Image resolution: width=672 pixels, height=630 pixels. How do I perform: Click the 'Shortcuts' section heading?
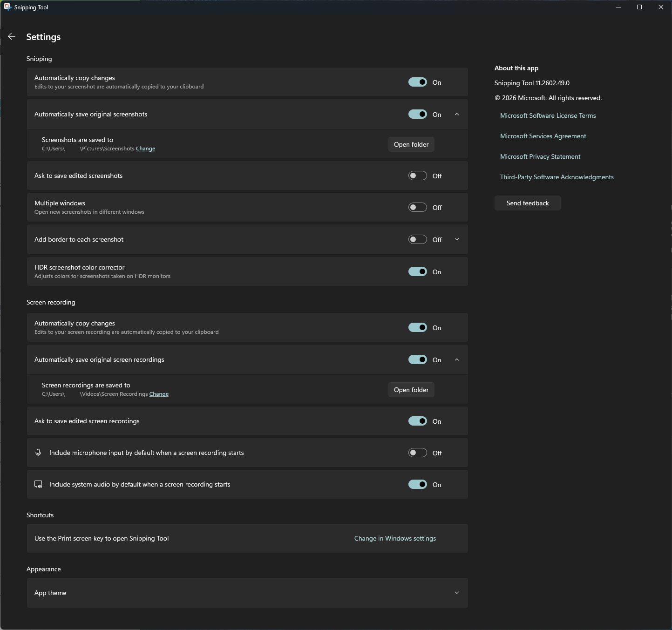pyautogui.click(x=40, y=515)
